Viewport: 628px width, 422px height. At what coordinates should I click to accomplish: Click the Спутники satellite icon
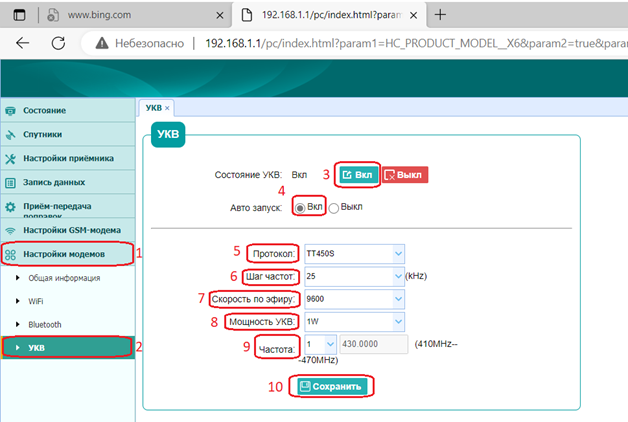(10, 135)
